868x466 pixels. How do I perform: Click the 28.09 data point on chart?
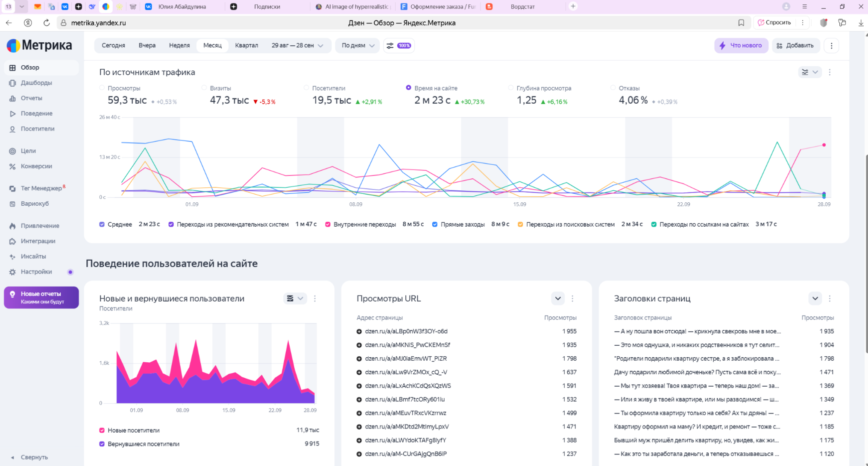click(x=824, y=145)
